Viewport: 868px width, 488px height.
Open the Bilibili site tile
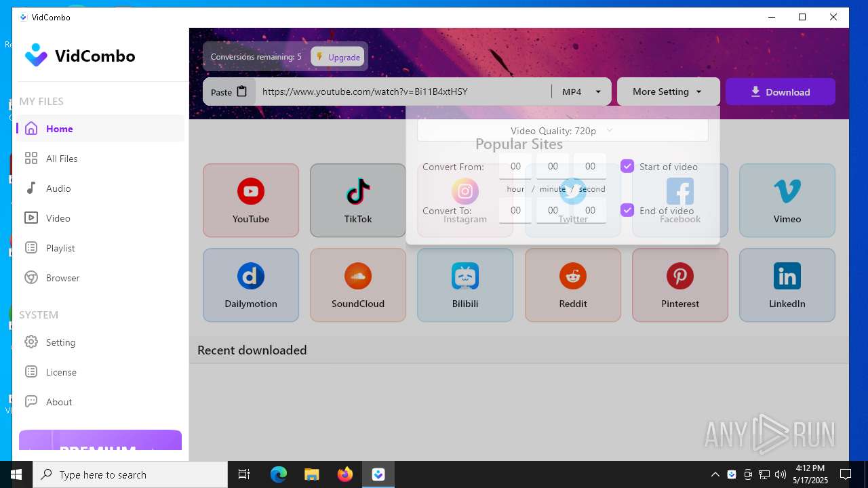[465, 285]
